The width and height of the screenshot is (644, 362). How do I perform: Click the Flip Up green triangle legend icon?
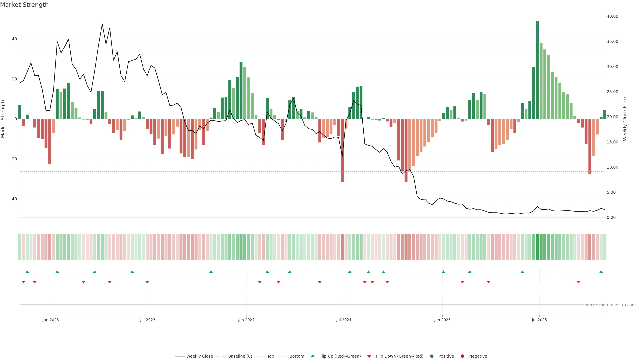pyautogui.click(x=312, y=356)
